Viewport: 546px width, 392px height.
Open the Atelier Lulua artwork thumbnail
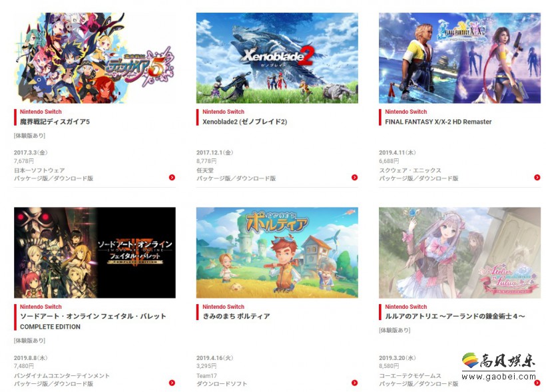coord(459,253)
